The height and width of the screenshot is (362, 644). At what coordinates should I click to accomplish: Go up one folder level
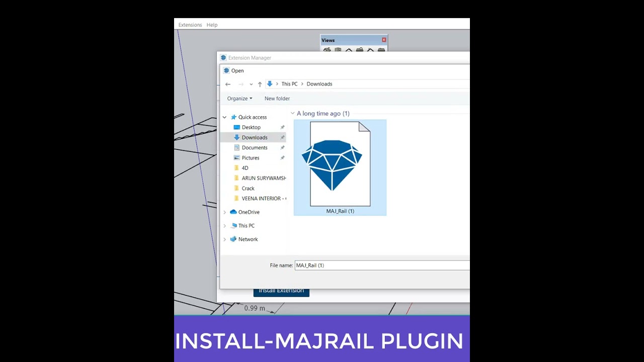260,84
